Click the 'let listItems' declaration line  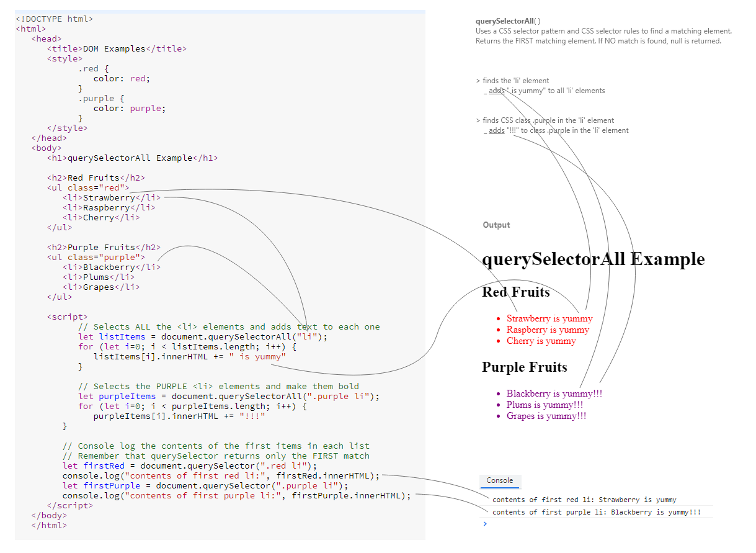pos(203,336)
